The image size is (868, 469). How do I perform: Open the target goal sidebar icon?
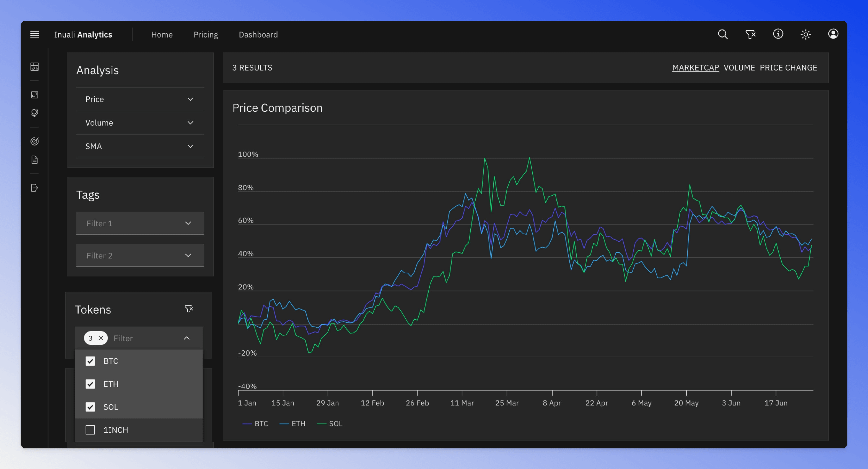coord(35,141)
